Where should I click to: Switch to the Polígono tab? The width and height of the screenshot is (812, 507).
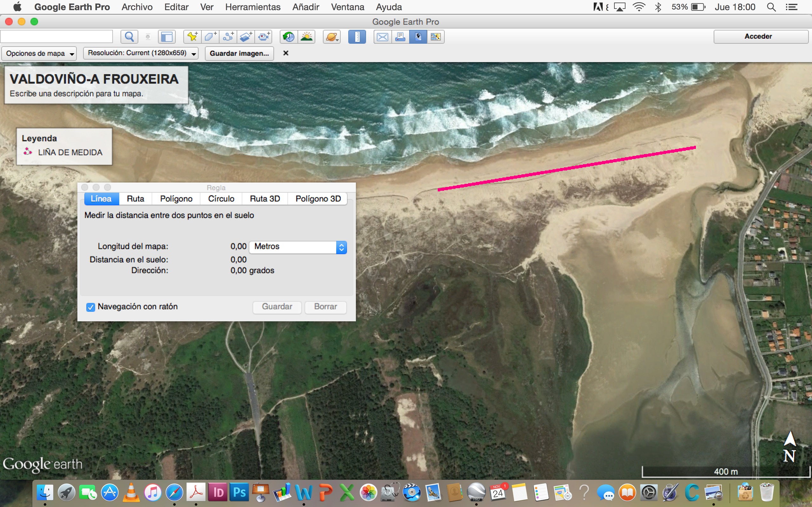tap(176, 199)
